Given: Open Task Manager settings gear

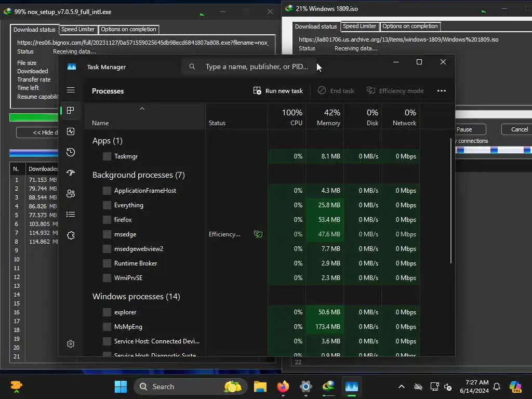Looking at the screenshot, I should point(71,344).
